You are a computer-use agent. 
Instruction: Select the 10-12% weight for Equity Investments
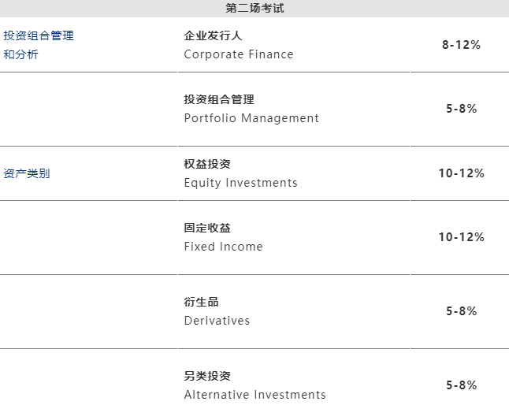pyautogui.click(x=461, y=173)
